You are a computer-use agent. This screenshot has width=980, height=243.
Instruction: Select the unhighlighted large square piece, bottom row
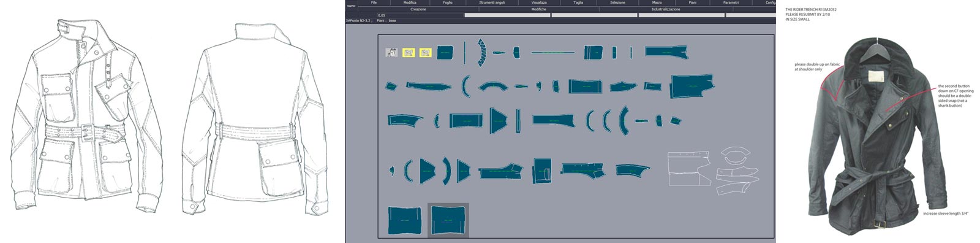[x=405, y=220]
